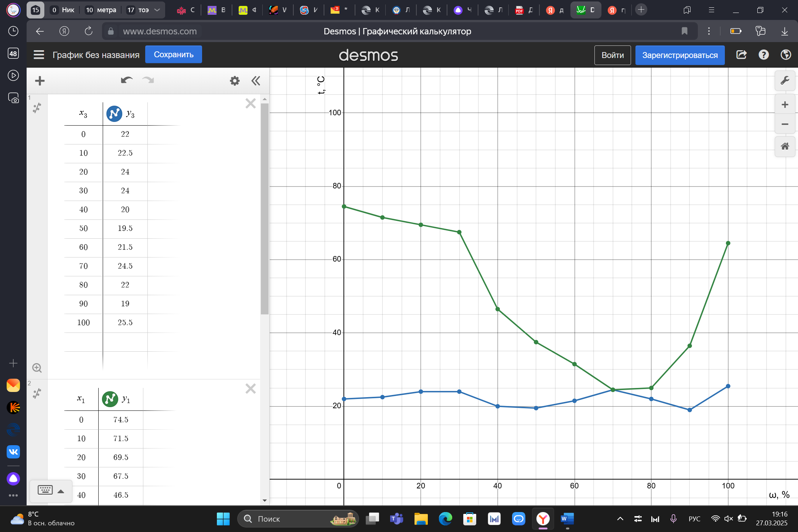The height and width of the screenshot is (532, 798).
Task: Switch the РУС input language
Action: [x=695, y=519]
